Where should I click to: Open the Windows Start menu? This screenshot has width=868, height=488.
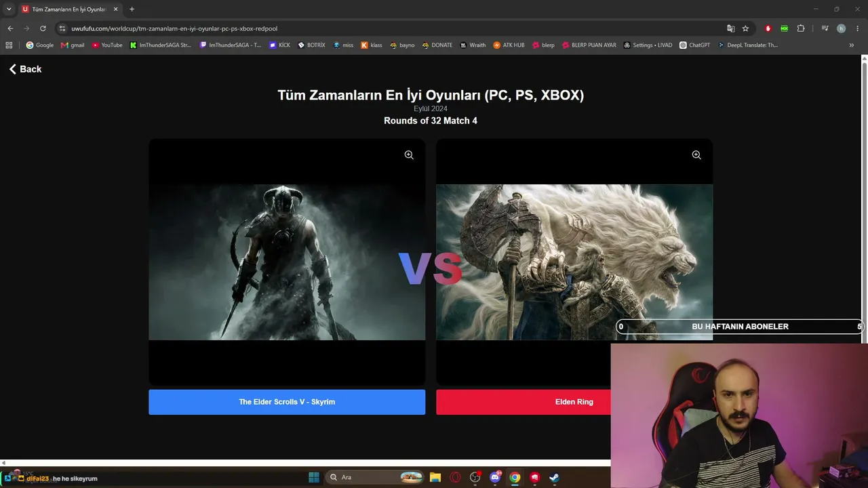point(314,477)
